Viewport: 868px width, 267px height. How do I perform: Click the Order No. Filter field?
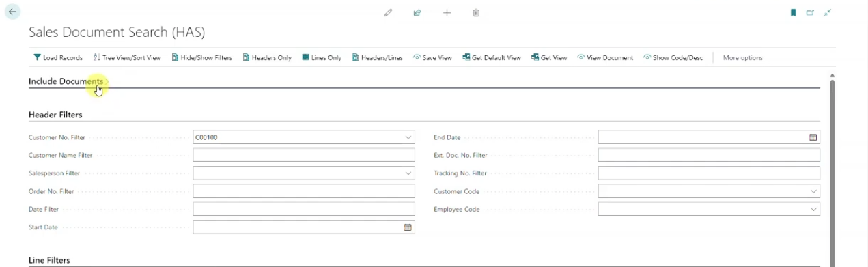[304, 191]
